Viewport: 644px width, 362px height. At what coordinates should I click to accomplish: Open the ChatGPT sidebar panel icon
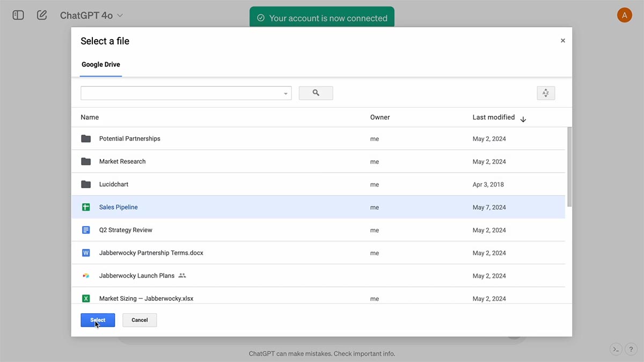pyautogui.click(x=18, y=16)
